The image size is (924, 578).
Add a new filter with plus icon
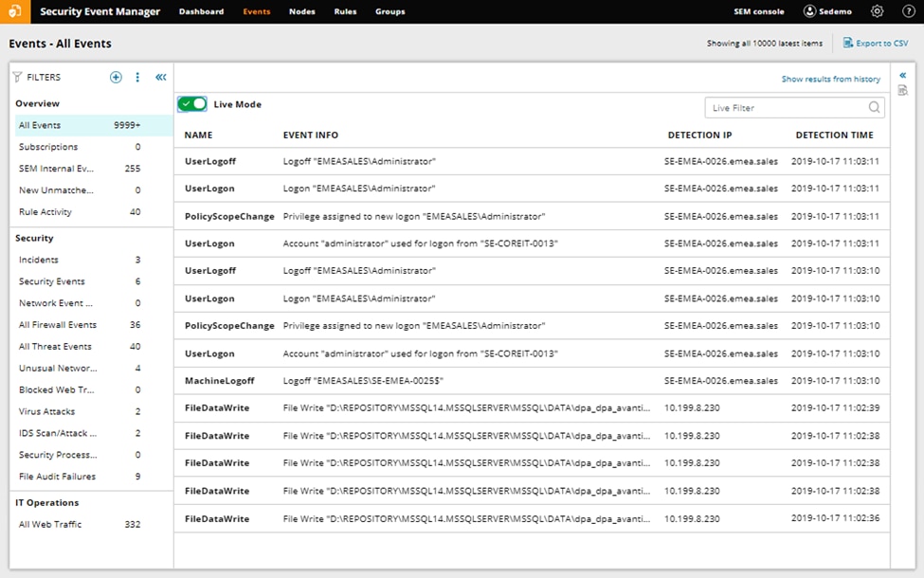(116, 77)
